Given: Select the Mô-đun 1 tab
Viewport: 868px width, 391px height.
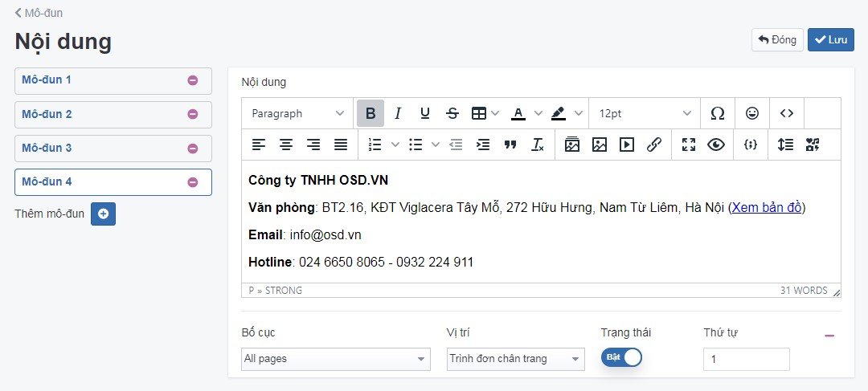Looking at the screenshot, I should 113,81.
